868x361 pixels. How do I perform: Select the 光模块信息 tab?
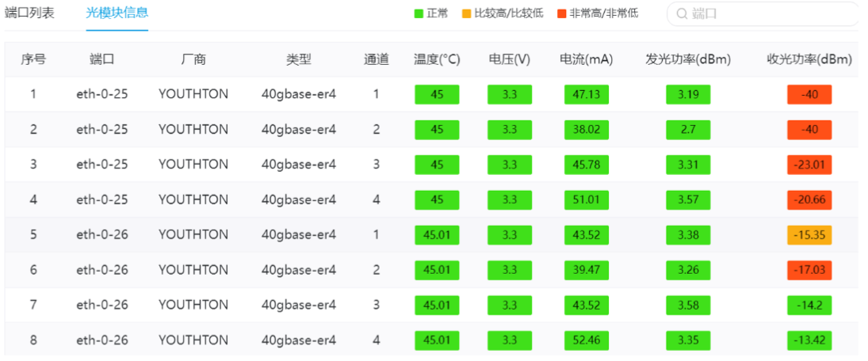click(x=117, y=13)
